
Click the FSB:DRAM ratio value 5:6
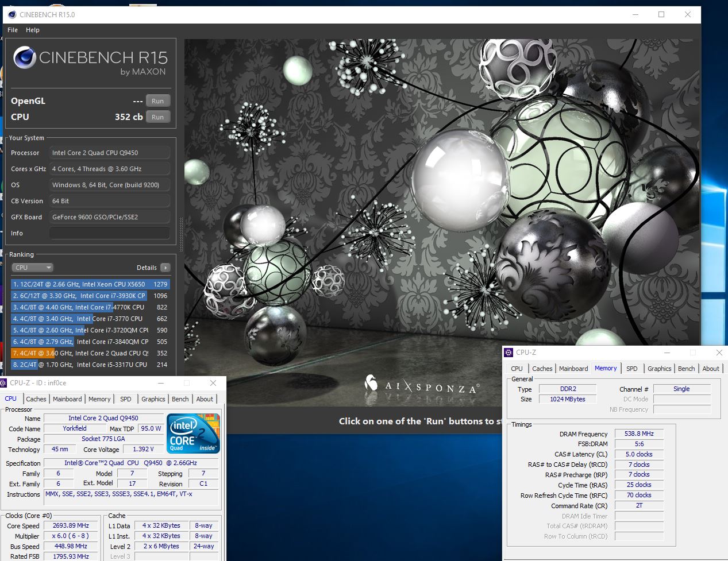[639, 444]
